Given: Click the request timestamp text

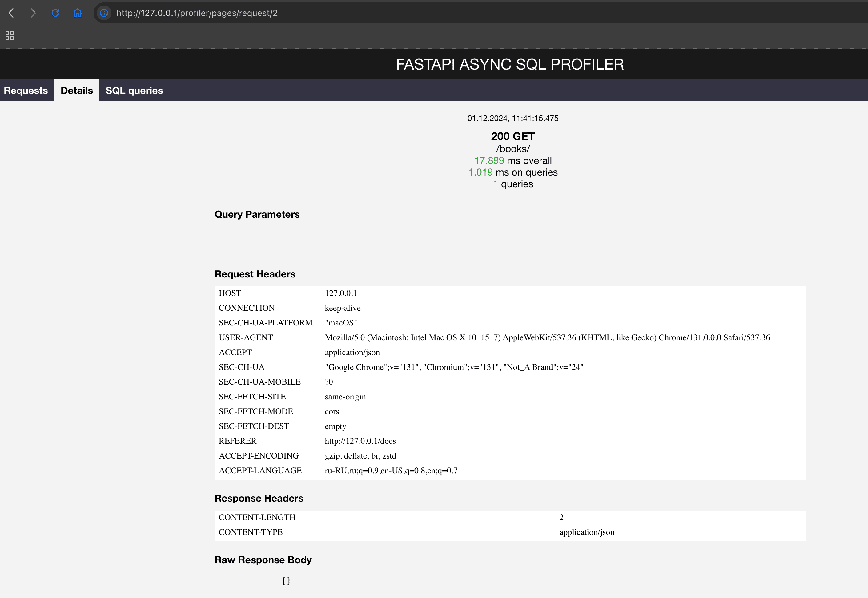Looking at the screenshot, I should (x=512, y=119).
